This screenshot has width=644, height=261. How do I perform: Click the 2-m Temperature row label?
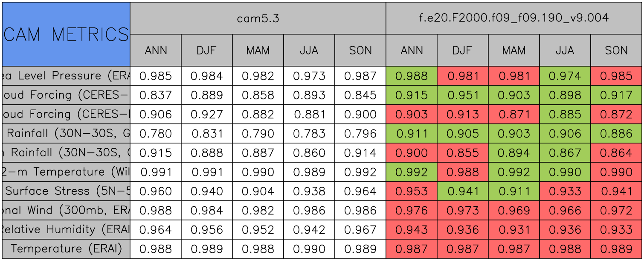tap(66, 172)
